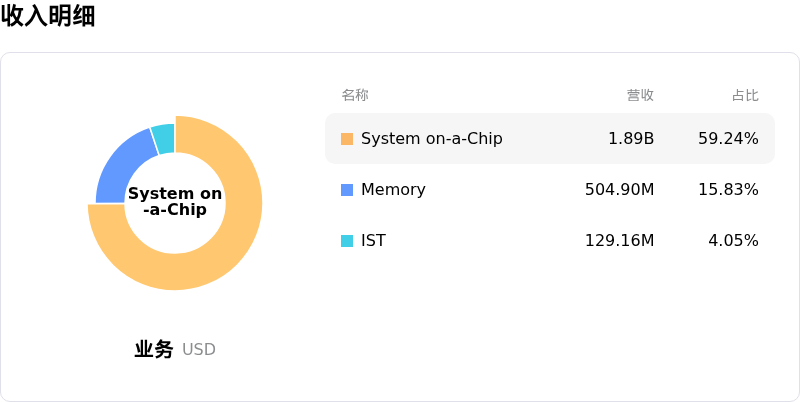Click the 业务 label below the chart

click(x=154, y=349)
